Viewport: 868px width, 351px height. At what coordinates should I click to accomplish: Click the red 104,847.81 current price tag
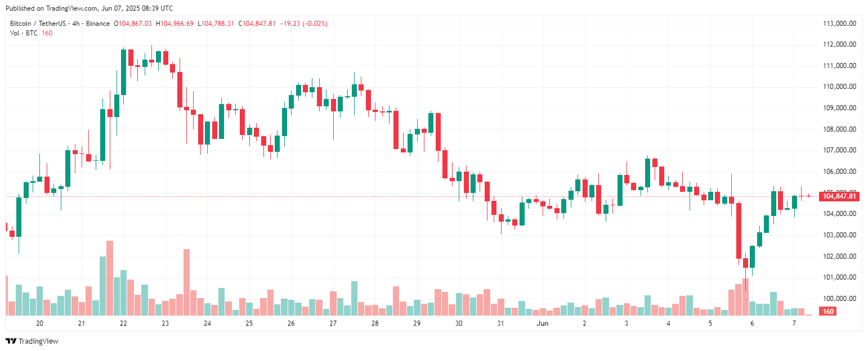pos(839,196)
